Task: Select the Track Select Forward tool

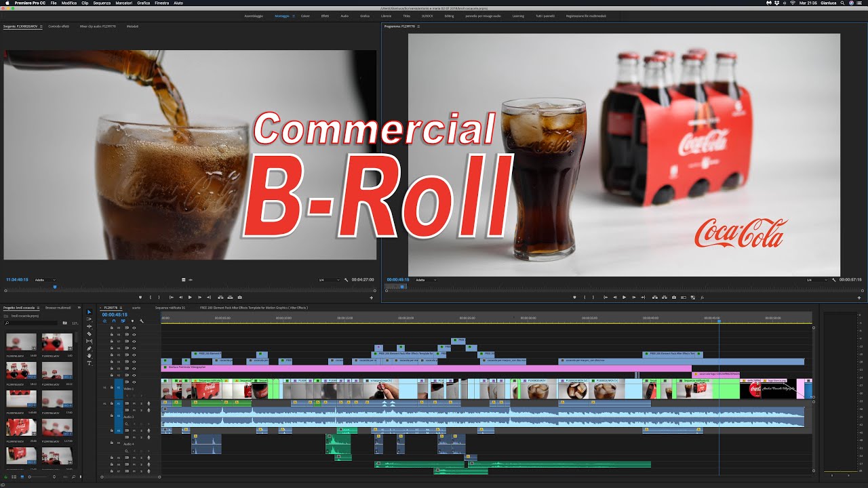Action: pyautogui.click(x=89, y=319)
